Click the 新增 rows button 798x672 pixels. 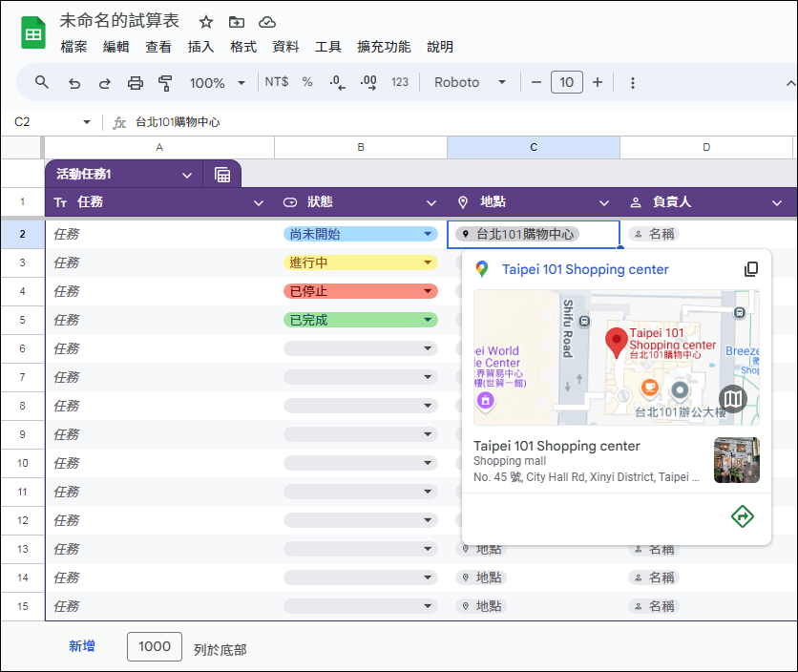(x=82, y=646)
